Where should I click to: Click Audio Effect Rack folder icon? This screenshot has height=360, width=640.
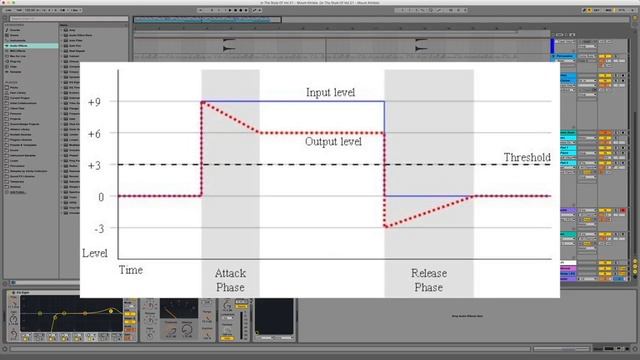(x=66, y=35)
